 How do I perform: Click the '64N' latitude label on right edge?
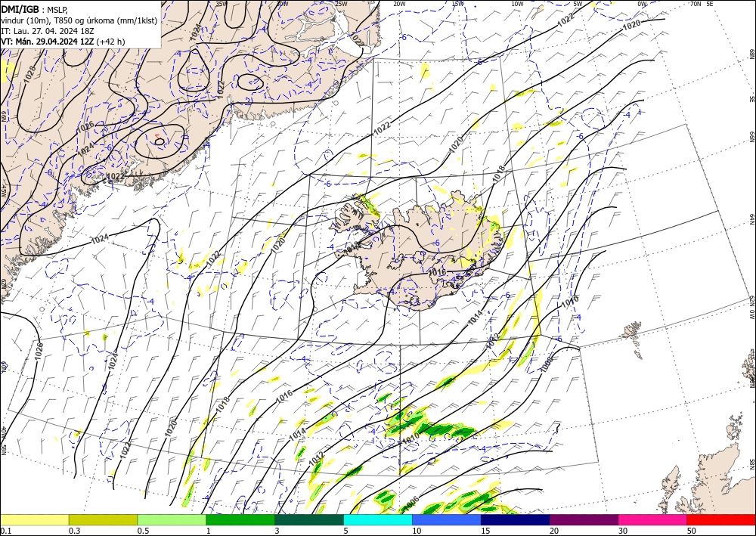tap(751, 219)
